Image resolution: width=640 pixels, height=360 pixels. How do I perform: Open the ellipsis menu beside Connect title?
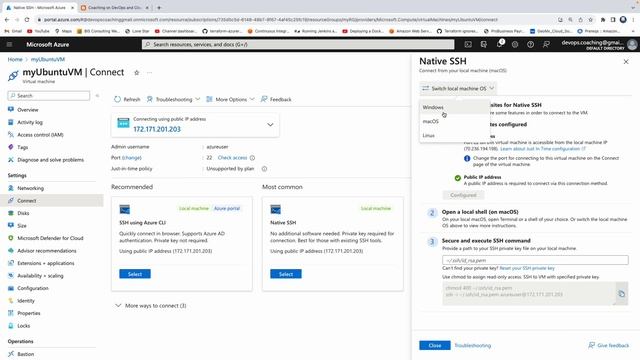coord(149,73)
